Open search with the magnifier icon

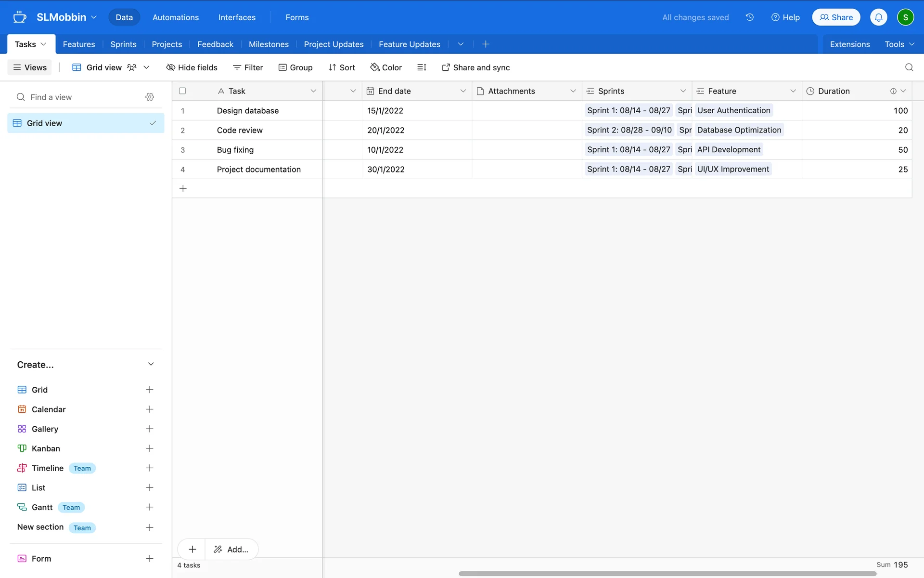pyautogui.click(x=909, y=67)
